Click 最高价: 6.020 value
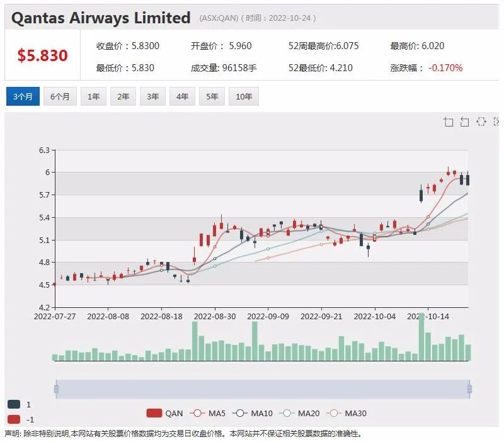Screen dimensions: 504x442 tap(417, 46)
